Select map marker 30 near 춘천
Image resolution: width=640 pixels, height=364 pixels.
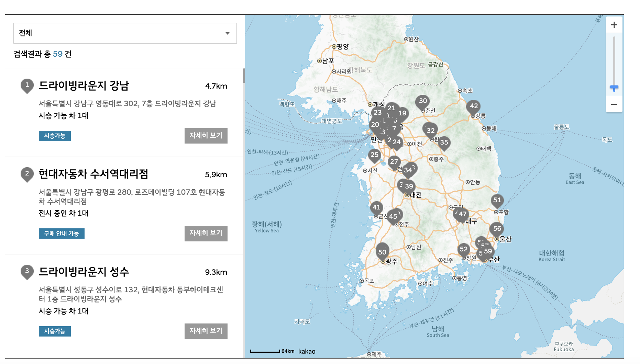tap(423, 101)
